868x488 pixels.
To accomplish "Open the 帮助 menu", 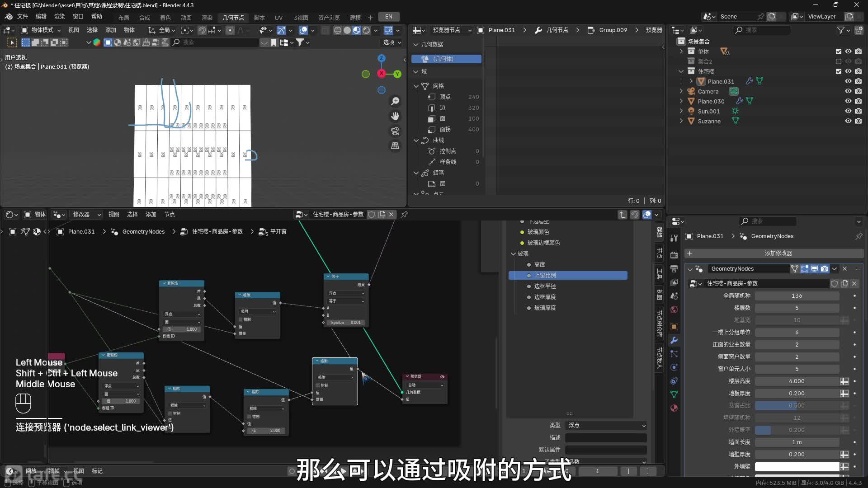I will point(97,17).
